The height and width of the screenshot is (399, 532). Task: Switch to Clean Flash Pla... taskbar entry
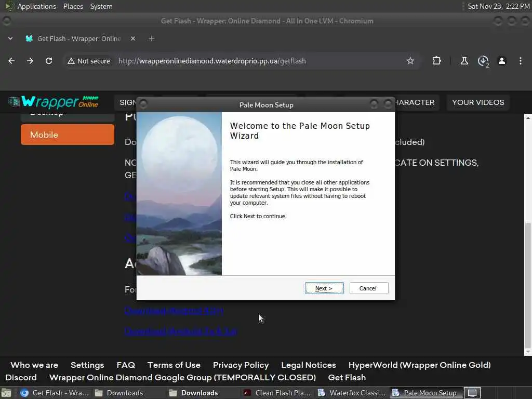click(277, 393)
